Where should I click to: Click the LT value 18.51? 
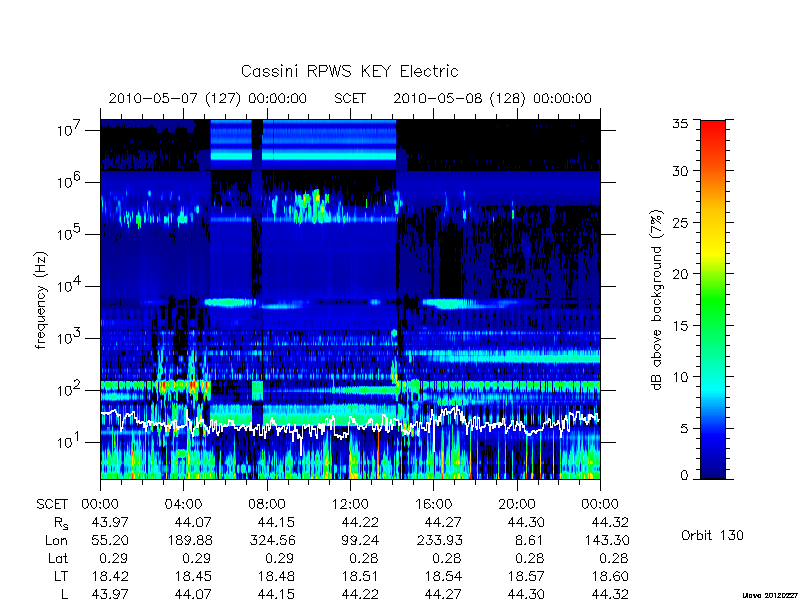[359, 576]
